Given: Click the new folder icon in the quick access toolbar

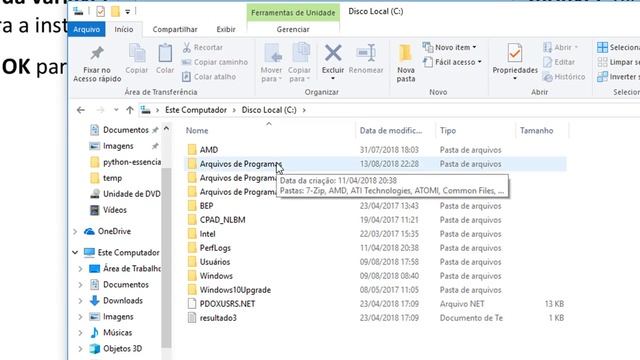Looking at the screenshot, I should (116, 11).
